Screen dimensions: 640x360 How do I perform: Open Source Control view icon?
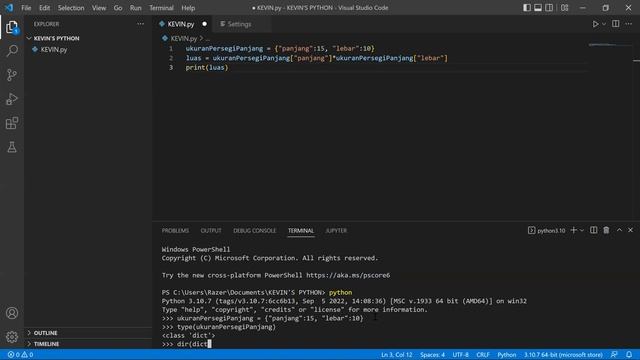click(12, 75)
